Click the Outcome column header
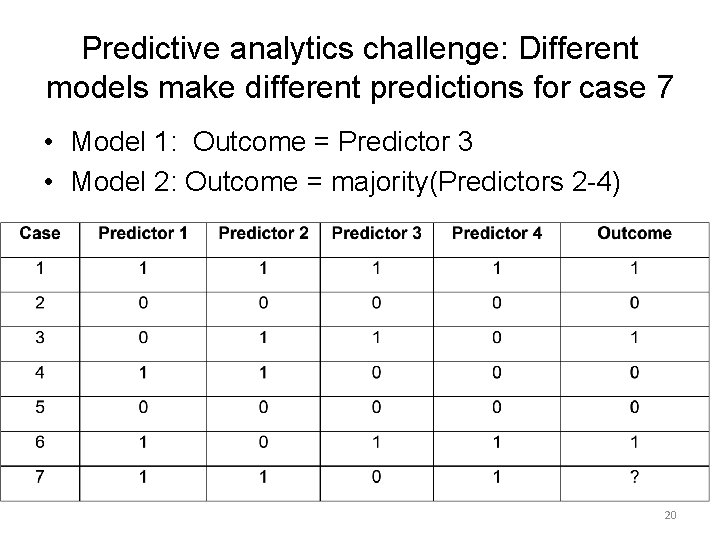 (x=634, y=234)
